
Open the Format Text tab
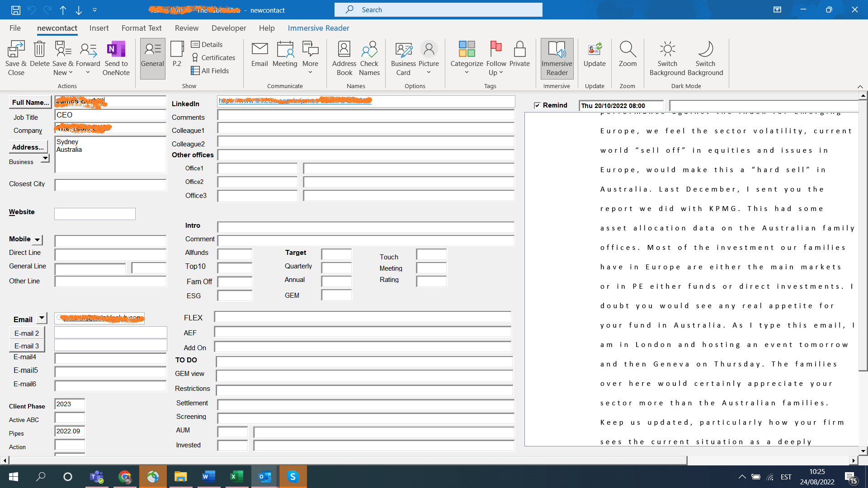(x=141, y=28)
